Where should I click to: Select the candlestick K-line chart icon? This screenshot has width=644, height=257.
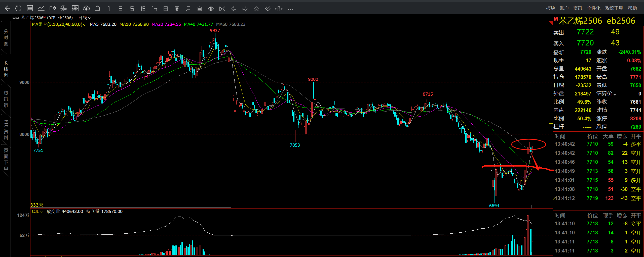coord(52,9)
